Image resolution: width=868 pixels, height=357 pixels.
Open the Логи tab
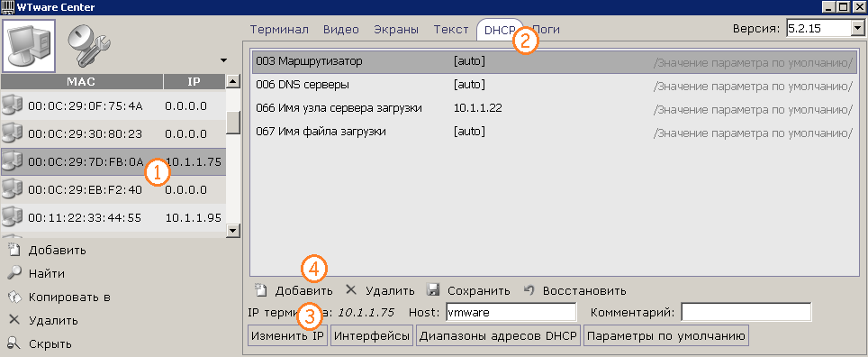tap(547, 30)
